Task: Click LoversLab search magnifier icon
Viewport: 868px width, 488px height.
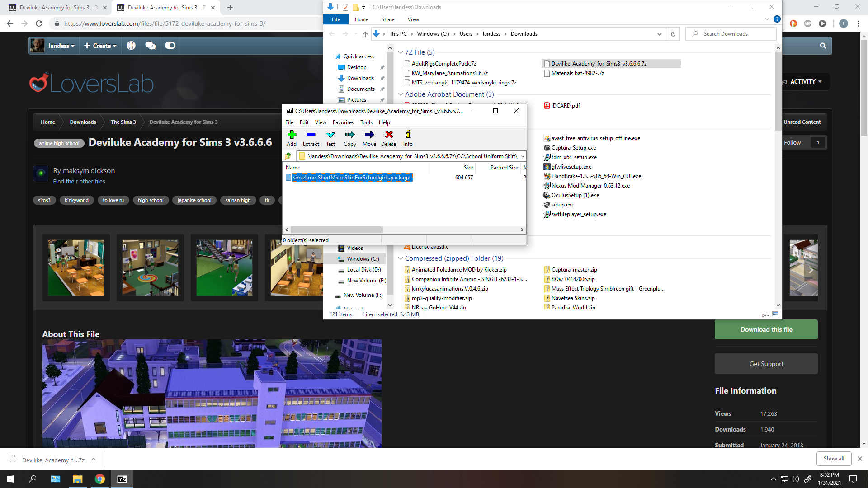Action: pyautogui.click(x=823, y=46)
